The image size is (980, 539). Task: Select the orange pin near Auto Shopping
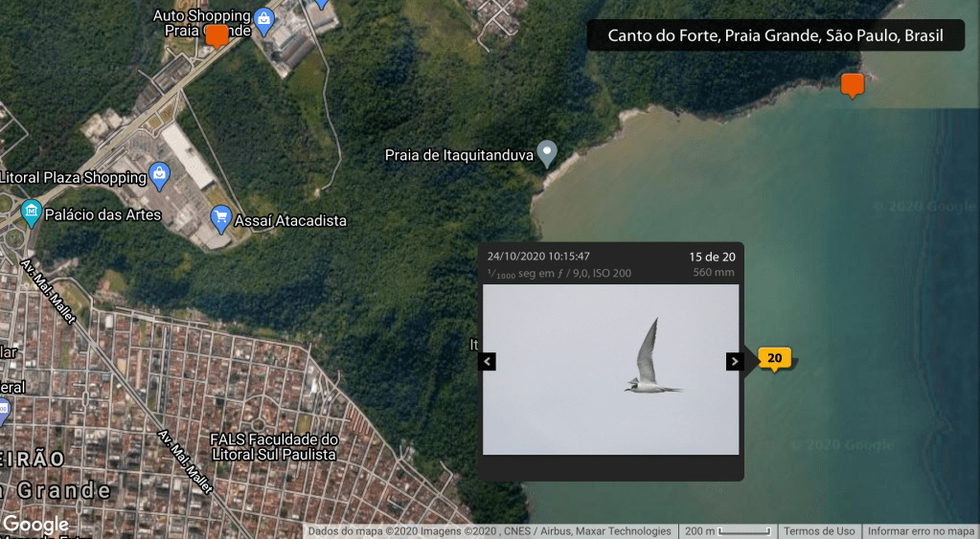click(x=217, y=35)
